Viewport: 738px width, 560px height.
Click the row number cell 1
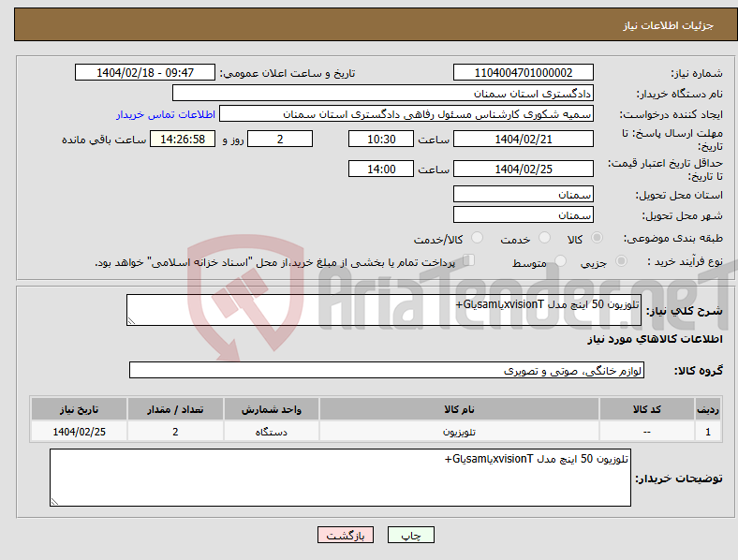[x=708, y=432]
